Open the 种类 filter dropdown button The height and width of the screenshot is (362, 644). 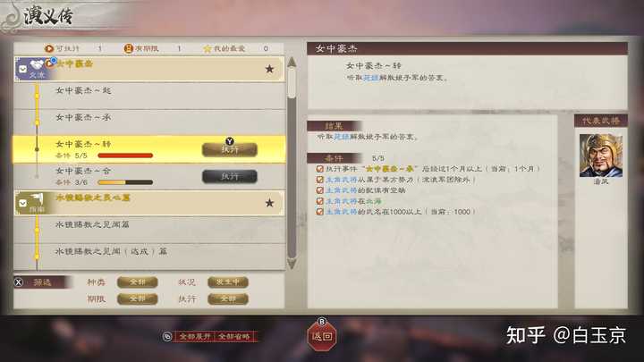(x=137, y=282)
